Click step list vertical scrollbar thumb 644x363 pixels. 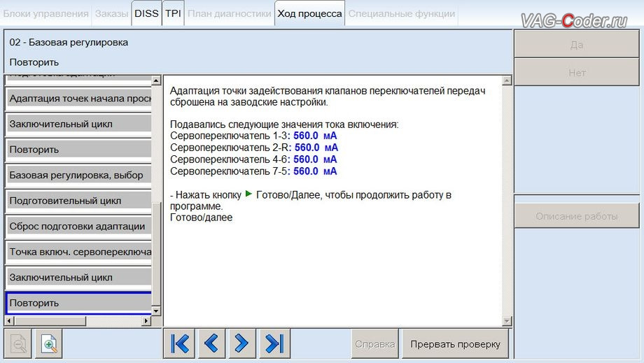click(156, 253)
